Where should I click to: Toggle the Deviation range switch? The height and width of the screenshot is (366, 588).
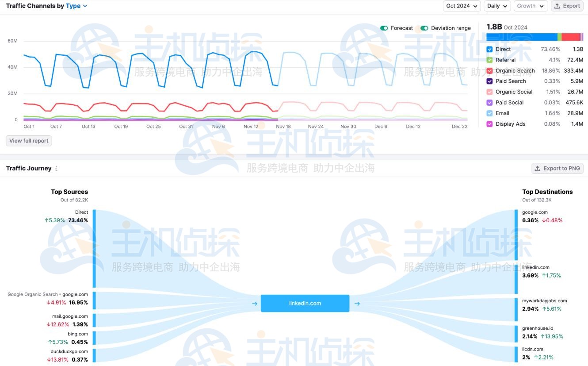click(x=424, y=27)
